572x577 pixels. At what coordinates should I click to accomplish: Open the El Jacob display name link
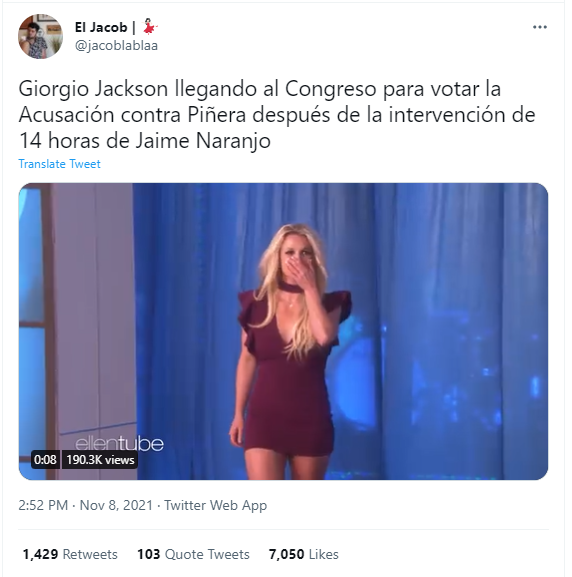pos(101,27)
